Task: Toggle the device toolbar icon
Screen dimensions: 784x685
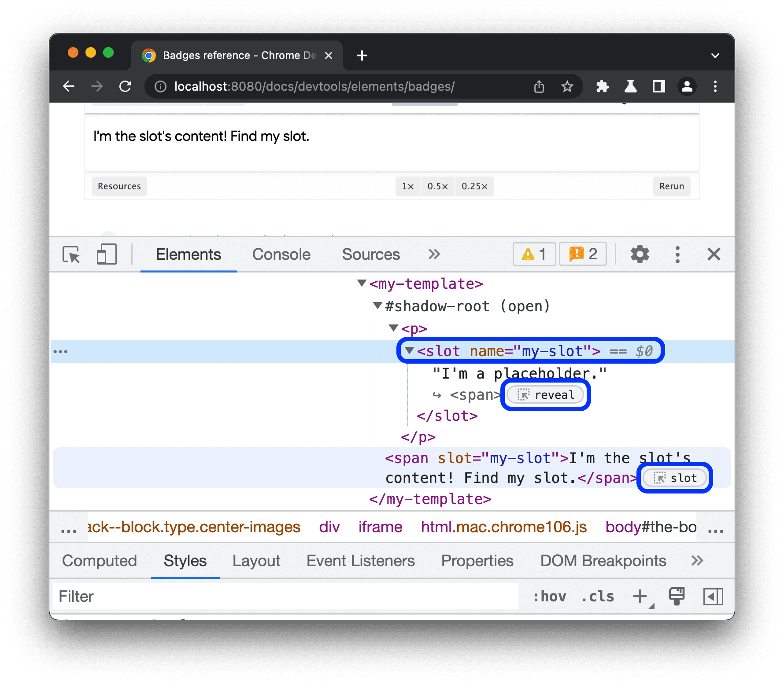Action: tap(107, 254)
